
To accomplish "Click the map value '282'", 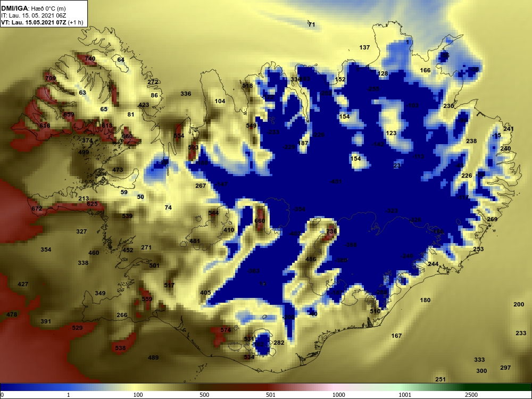I will 279,343.
